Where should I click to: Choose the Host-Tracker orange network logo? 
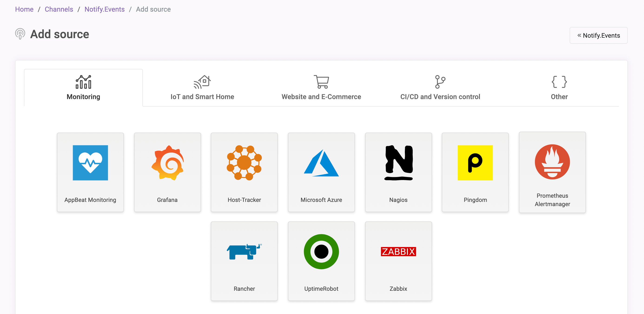point(244,163)
